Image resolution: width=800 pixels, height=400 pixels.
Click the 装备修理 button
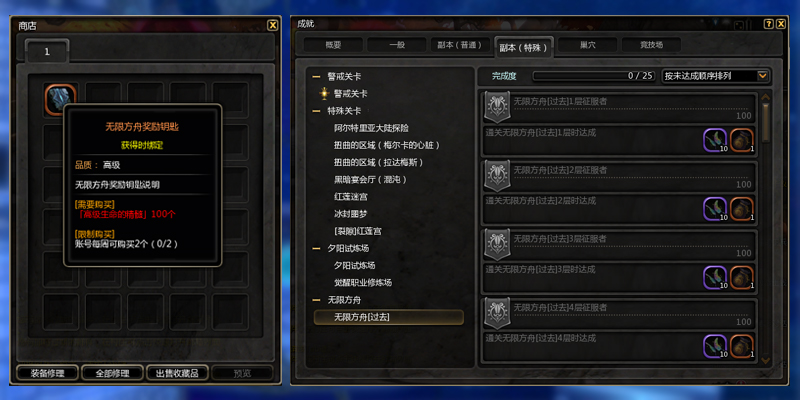tap(47, 373)
